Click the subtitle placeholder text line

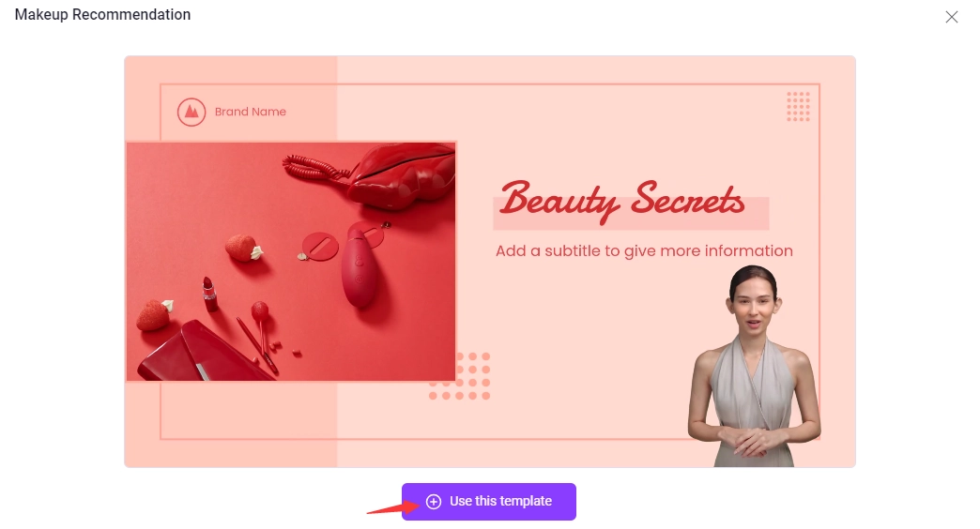[x=644, y=251]
